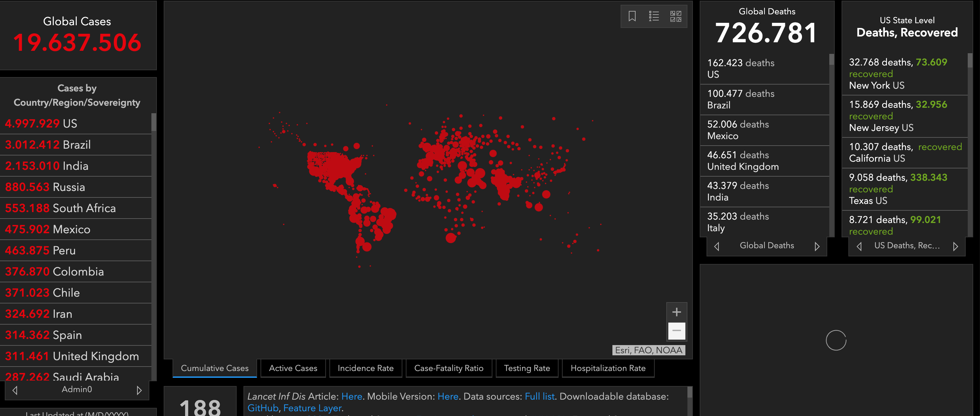The image size is (980, 416).
Task: Click left arrow beside Global Deaths
Action: (717, 247)
